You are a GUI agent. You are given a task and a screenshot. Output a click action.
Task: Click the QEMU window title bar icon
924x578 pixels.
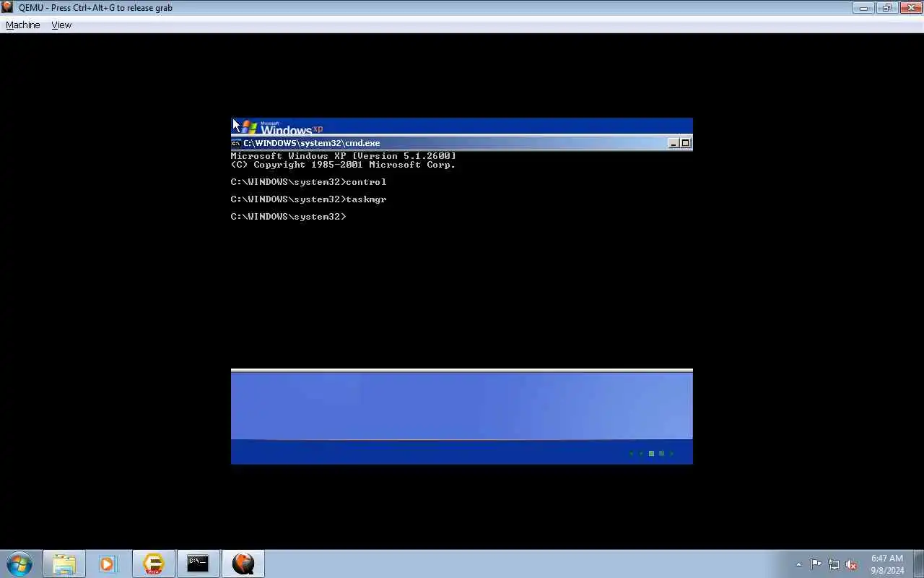coord(7,7)
